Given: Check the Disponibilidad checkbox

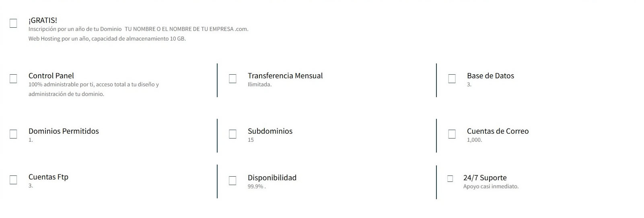Looking at the screenshot, I should pos(232,181).
